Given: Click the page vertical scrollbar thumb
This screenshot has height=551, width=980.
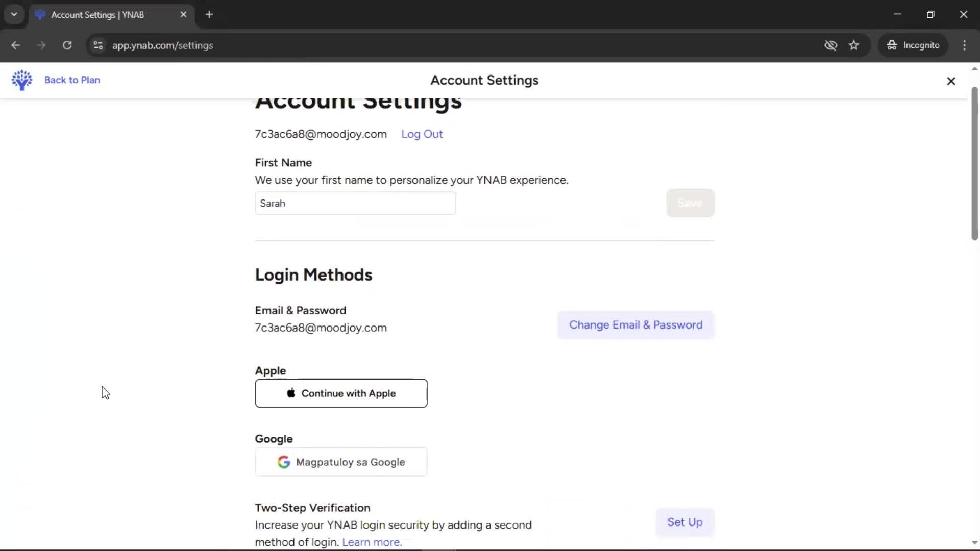Looking at the screenshot, I should tap(974, 163).
